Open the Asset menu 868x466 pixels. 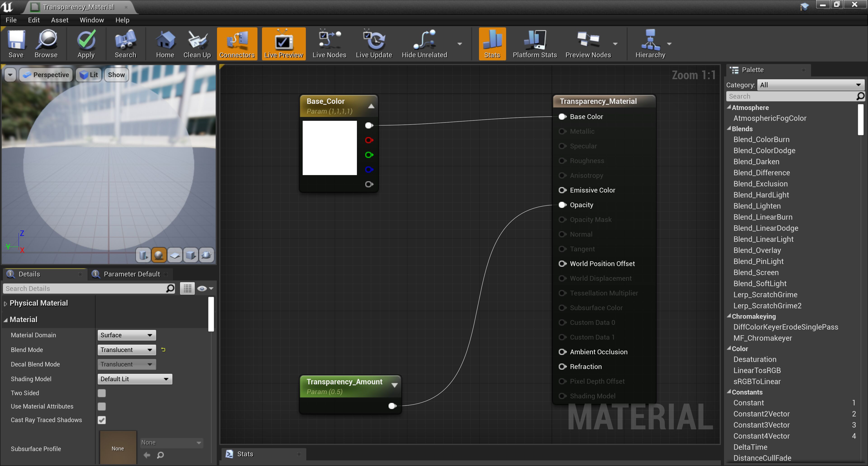pos(60,20)
